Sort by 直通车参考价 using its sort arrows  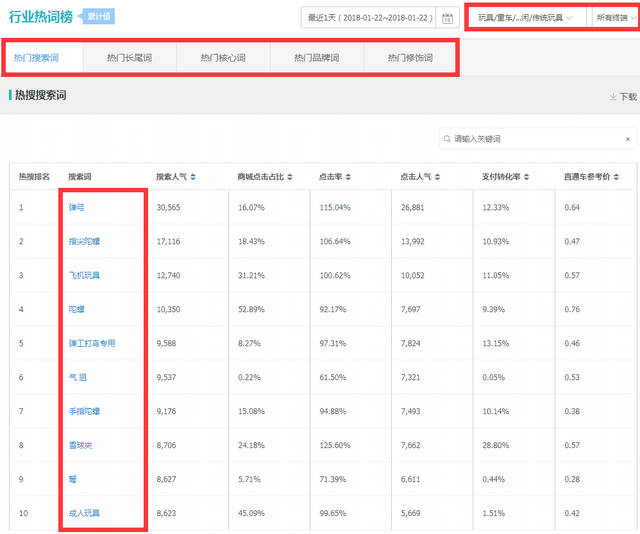pyautogui.click(x=616, y=177)
